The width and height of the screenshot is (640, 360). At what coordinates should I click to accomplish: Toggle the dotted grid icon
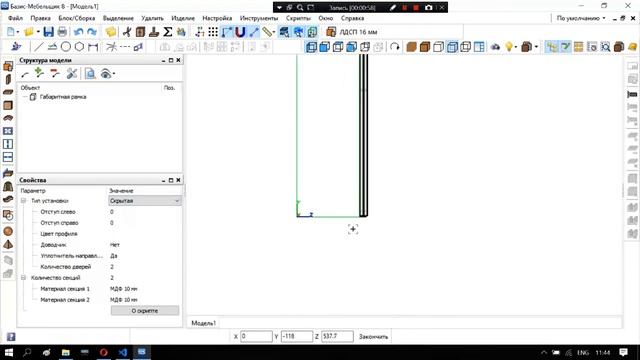(213, 32)
